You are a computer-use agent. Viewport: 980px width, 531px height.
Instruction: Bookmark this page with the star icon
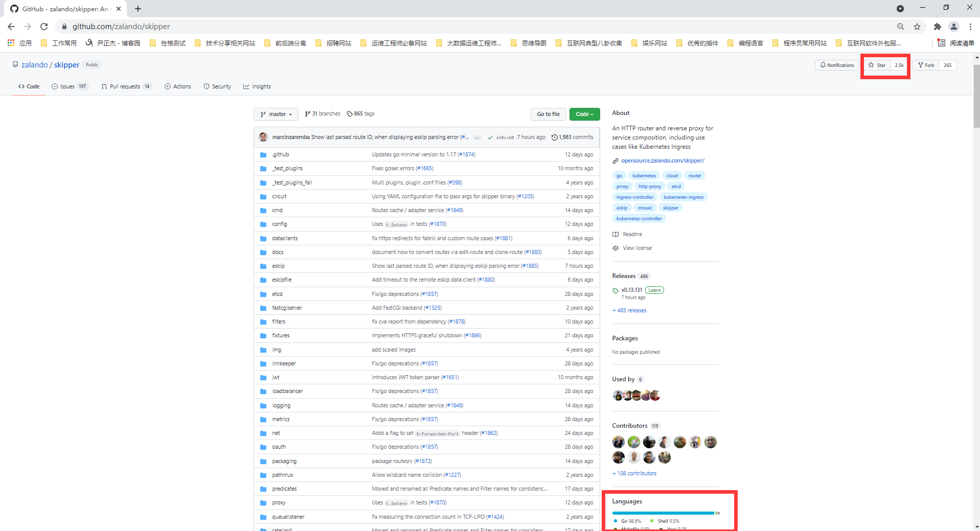(917, 27)
